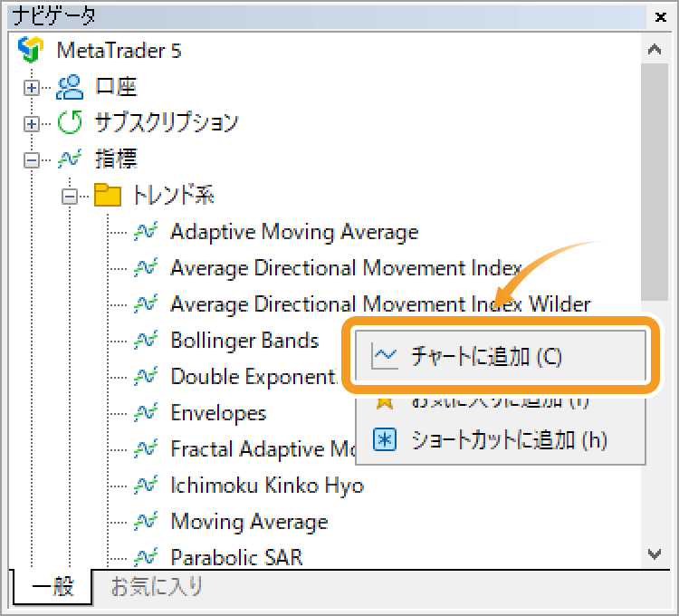Click the Double Exponential indicator icon
Viewport: 679px width, 616px height.
[x=146, y=377]
